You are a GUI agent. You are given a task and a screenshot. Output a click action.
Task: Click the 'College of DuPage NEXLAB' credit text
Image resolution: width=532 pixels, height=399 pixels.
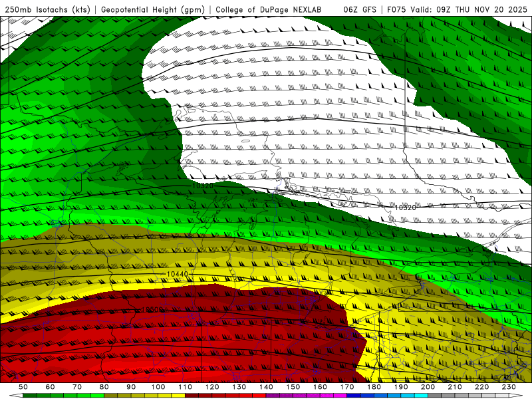(x=268, y=9)
